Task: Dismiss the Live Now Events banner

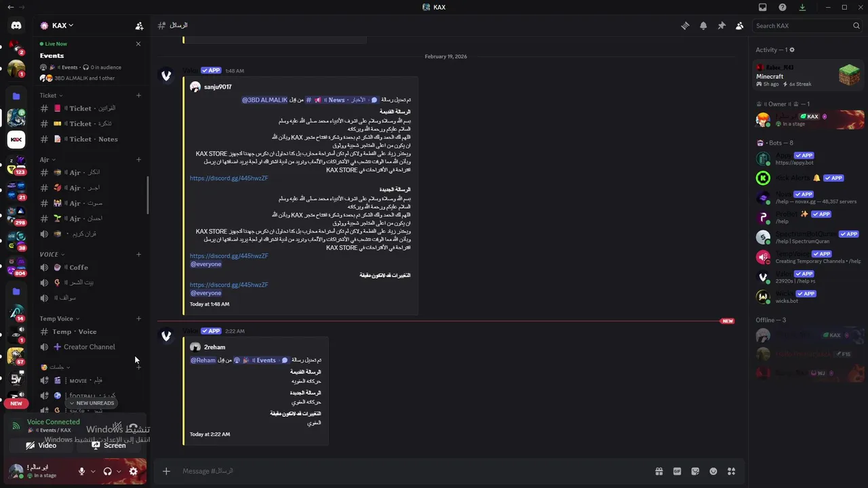Action: click(138, 44)
